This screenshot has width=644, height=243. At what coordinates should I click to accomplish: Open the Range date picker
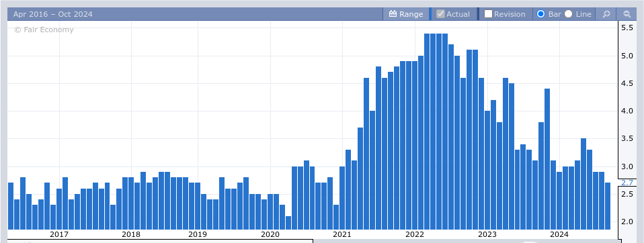[x=406, y=14]
